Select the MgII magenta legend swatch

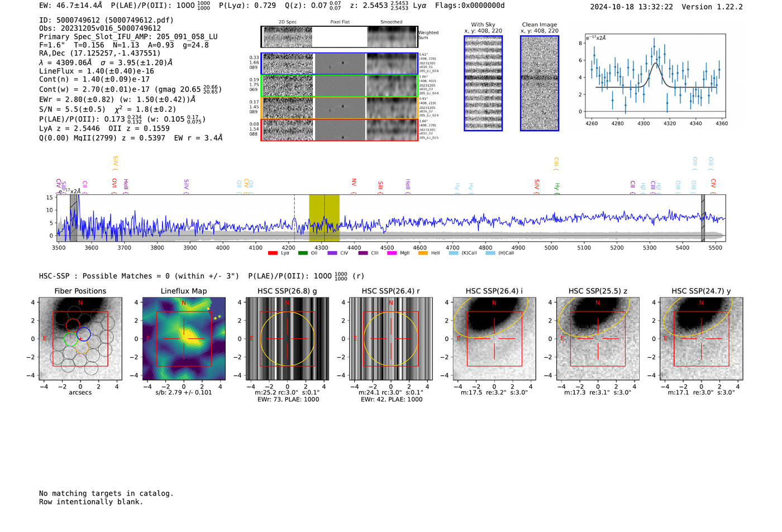click(392, 253)
